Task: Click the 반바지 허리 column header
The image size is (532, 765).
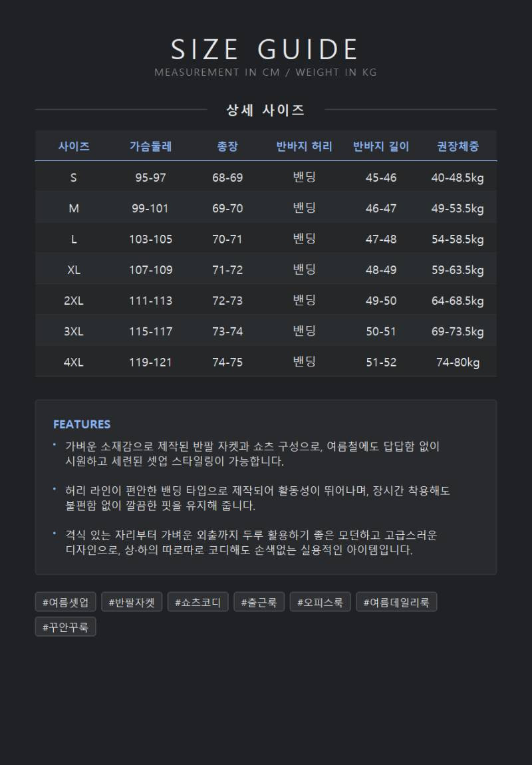Action: click(305, 146)
